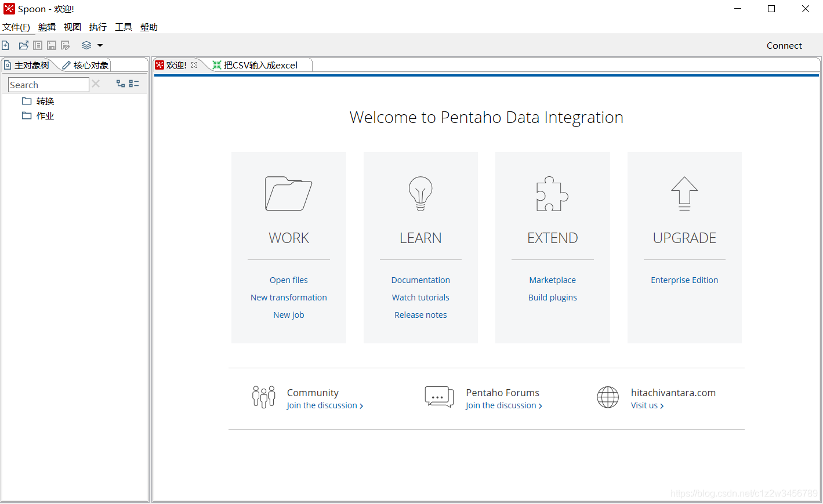Switch to the 主对象树 tab
Screen dimensions: 823x504
coord(27,65)
